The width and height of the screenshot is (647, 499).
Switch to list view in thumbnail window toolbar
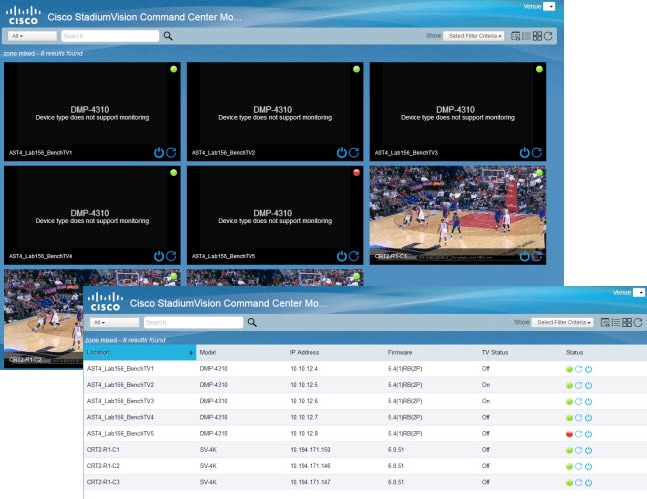(x=527, y=36)
